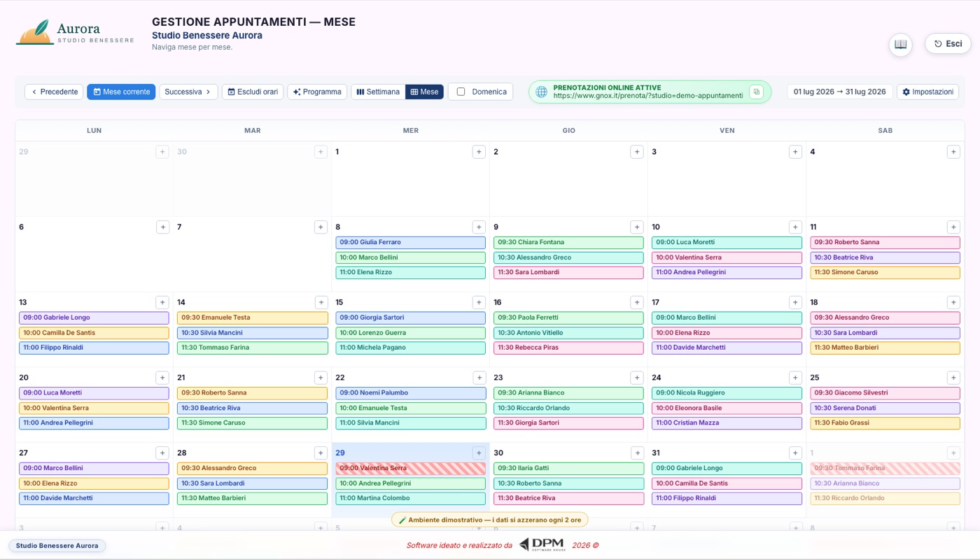Screen dimensions: 980x559
Task: Open 10:30 Riccardo Orlando on day 23
Action: (x=568, y=408)
